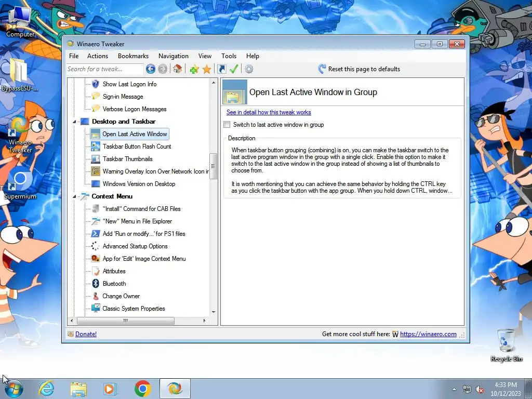532x399 pixels.
Task: Add current tweak to bookmarks (green plus star)
Action: tap(194, 69)
